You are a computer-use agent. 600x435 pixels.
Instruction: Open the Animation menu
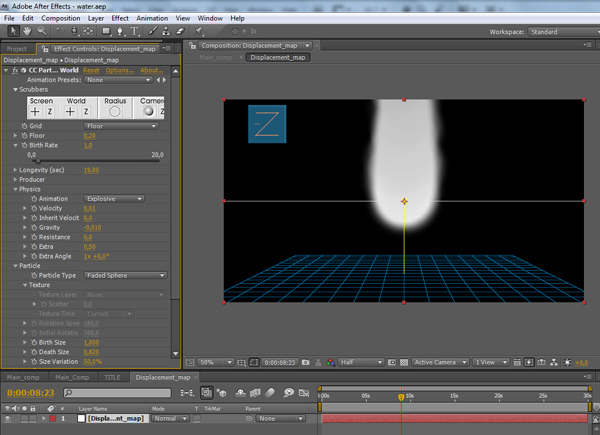[x=152, y=18]
